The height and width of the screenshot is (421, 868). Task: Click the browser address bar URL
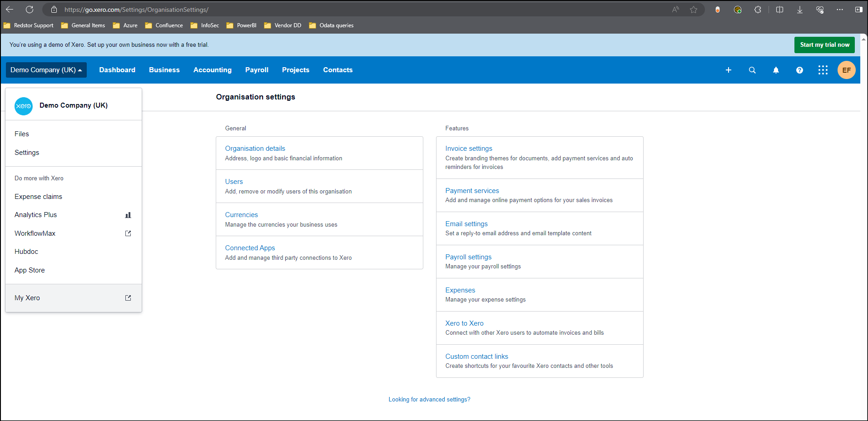136,10
